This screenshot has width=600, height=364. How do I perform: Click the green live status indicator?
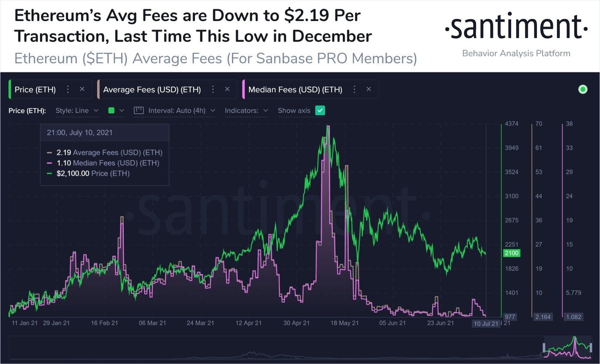(x=583, y=89)
